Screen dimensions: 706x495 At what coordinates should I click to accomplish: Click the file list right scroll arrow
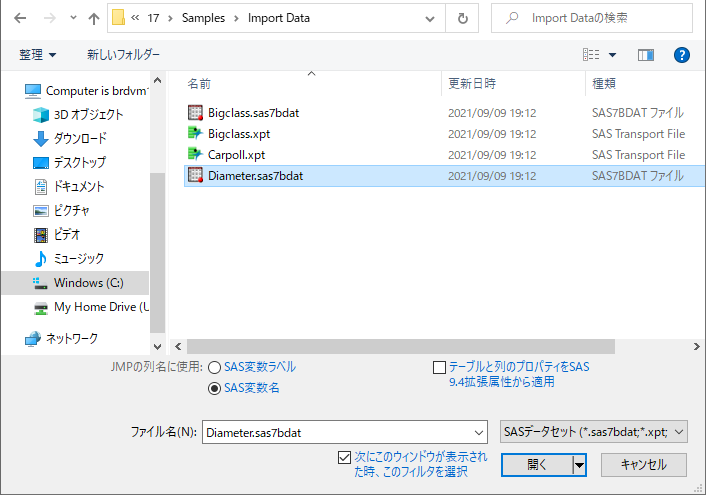pos(697,346)
